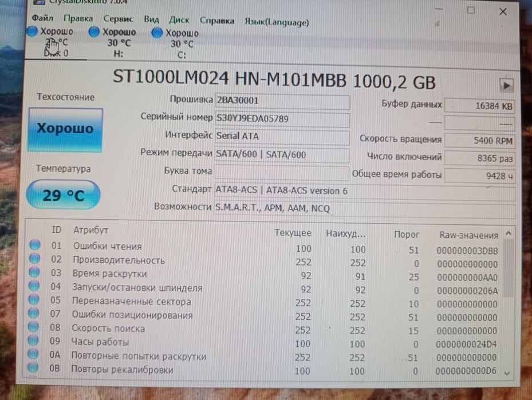Click the Raw-значения column header
Viewport: 532px width, 400px height.
(468, 235)
